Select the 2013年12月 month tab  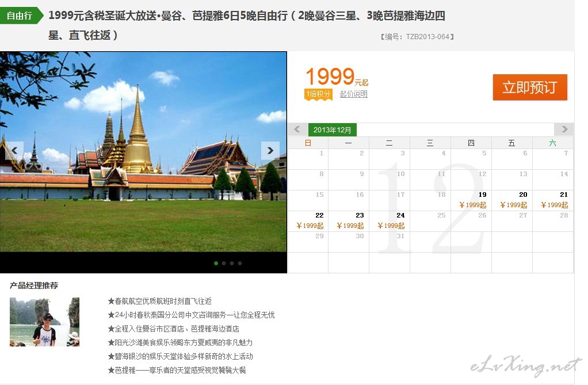click(332, 130)
